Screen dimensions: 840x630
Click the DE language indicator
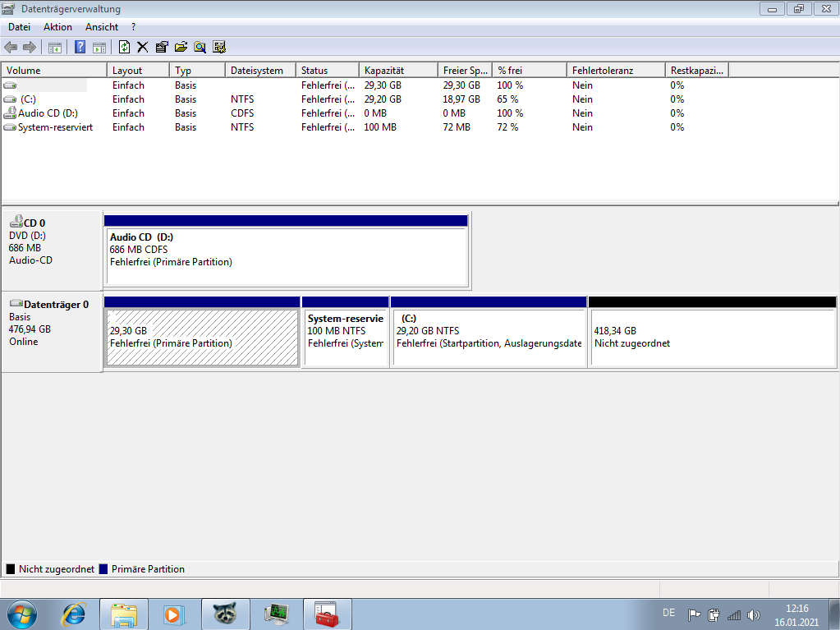click(668, 612)
